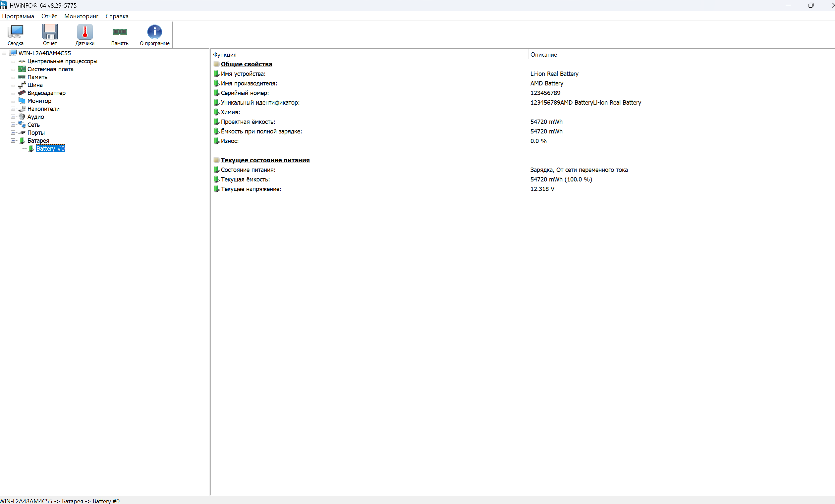Click the Функция column header

tap(225, 55)
